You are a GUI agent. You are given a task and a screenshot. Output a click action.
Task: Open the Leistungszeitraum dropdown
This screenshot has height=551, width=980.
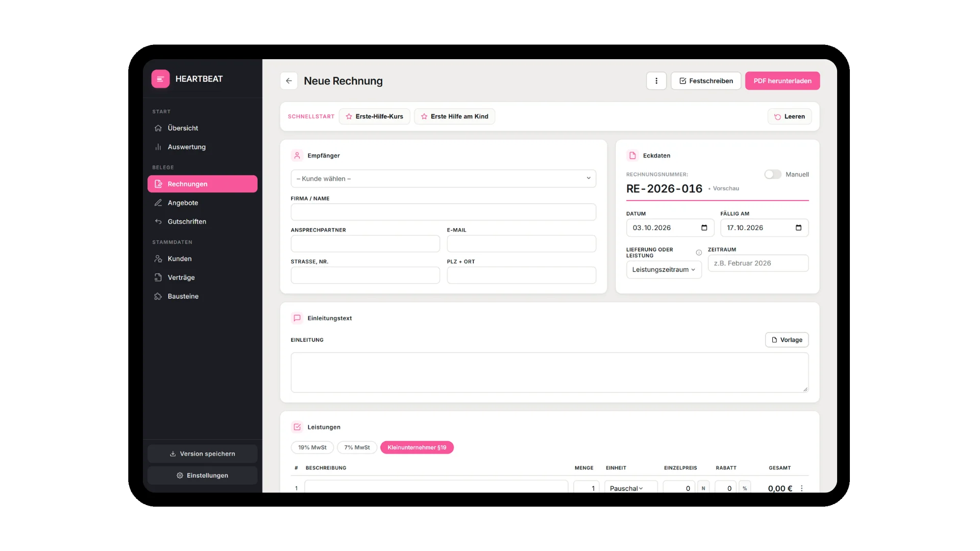664,269
